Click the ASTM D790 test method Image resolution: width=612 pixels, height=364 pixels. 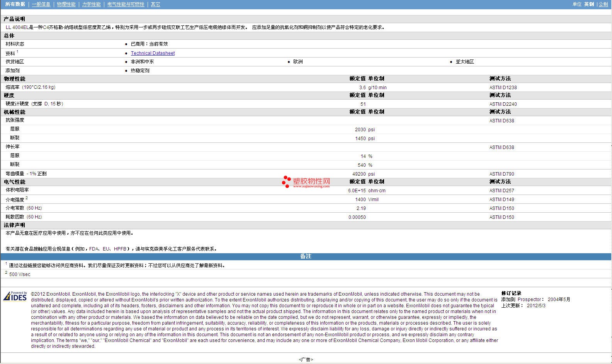pyautogui.click(x=501, y=174)
